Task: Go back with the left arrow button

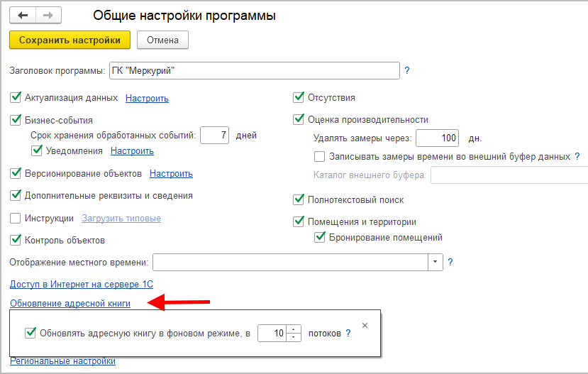Action: click(23, 16)
